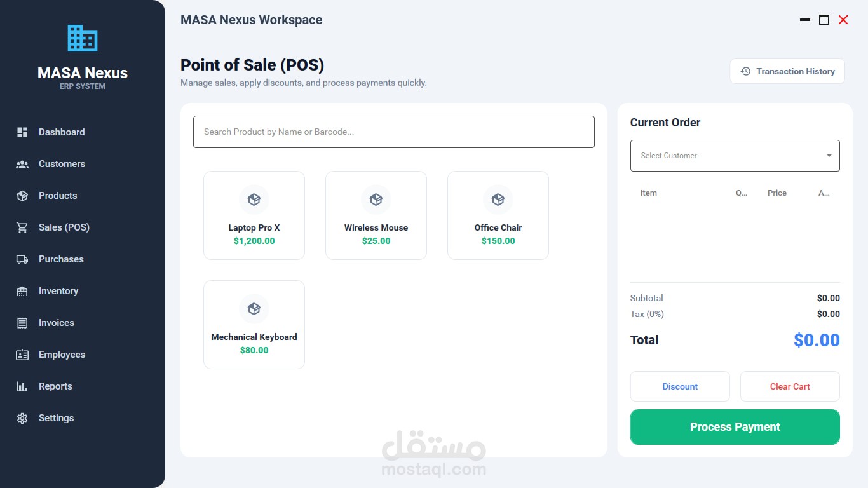Image resolution: width=868 pixels, height=488 pixels.
Task: Open the Select Customer dropdown
Action: pyautogui.click(x=735, y=156)
